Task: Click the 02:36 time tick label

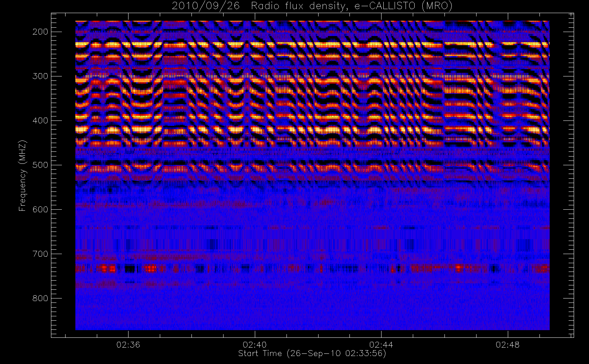Action: click(x=128, y=344)
